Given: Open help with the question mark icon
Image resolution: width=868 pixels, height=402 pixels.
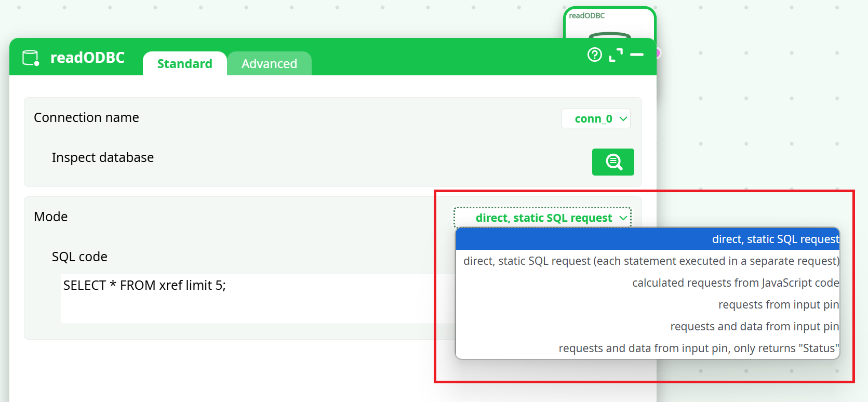Looking at the screenshot, I should (594, 55).
